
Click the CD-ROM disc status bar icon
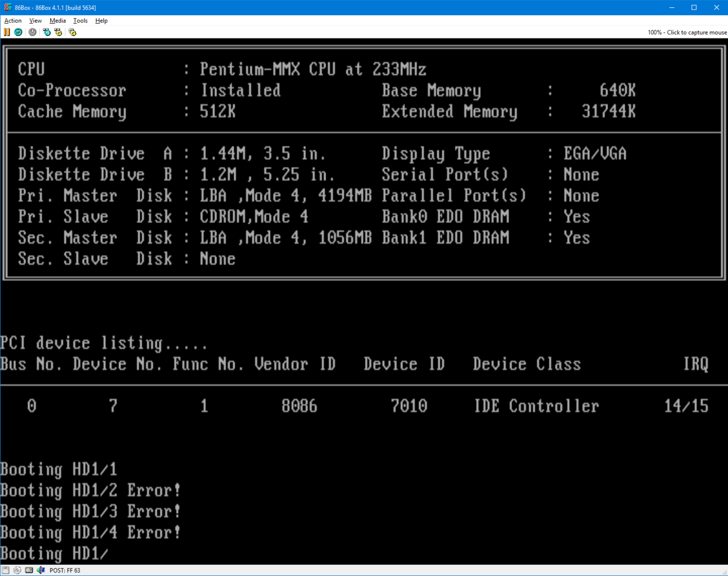click(x=17, y=570)
